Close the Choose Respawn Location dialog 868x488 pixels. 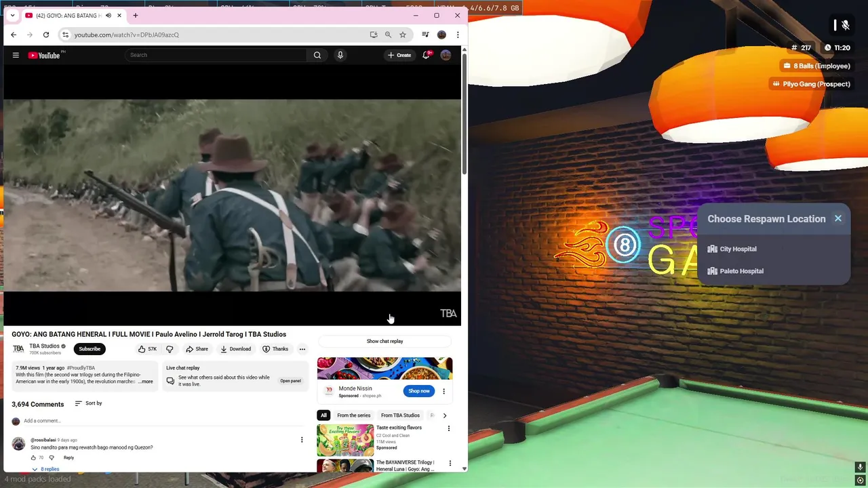point(838,218)
